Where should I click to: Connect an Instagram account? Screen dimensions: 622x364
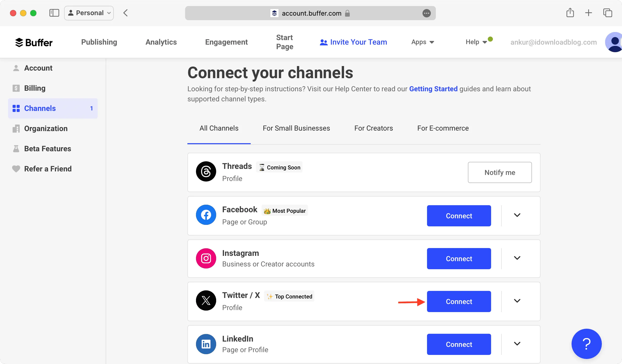tap(459, 259)
